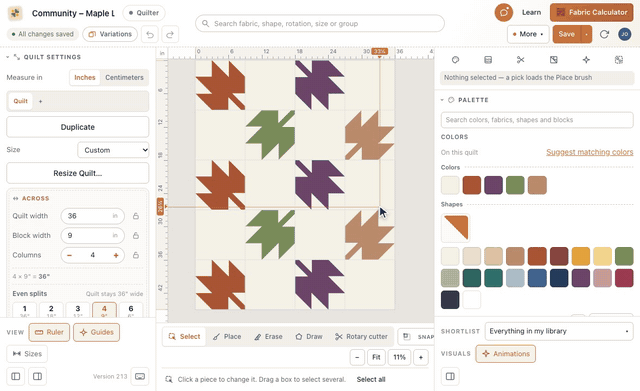Open the orange chat bubble icon
This screenshot has height=391, width=640.
tap(504, 13)
